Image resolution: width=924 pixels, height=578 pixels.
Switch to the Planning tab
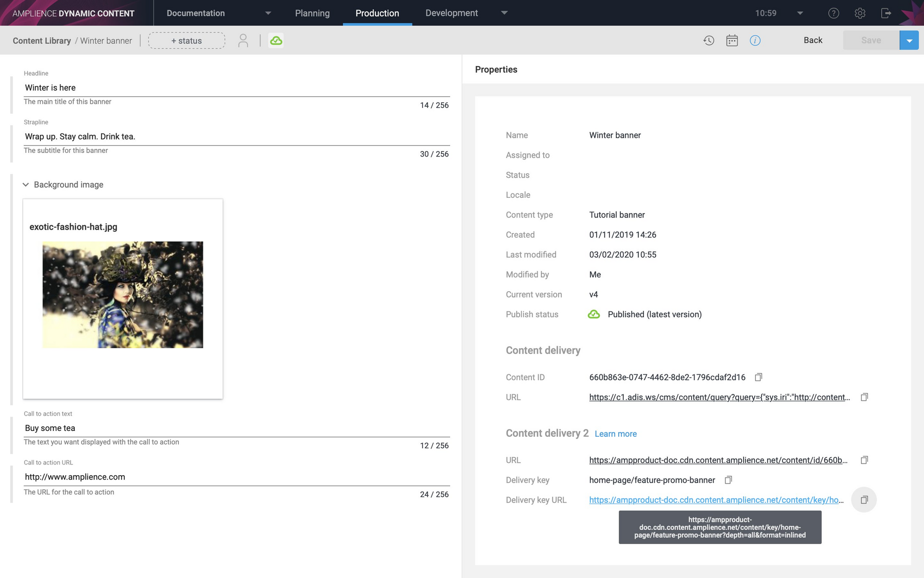pyautogui.click(x=312, y=13)
